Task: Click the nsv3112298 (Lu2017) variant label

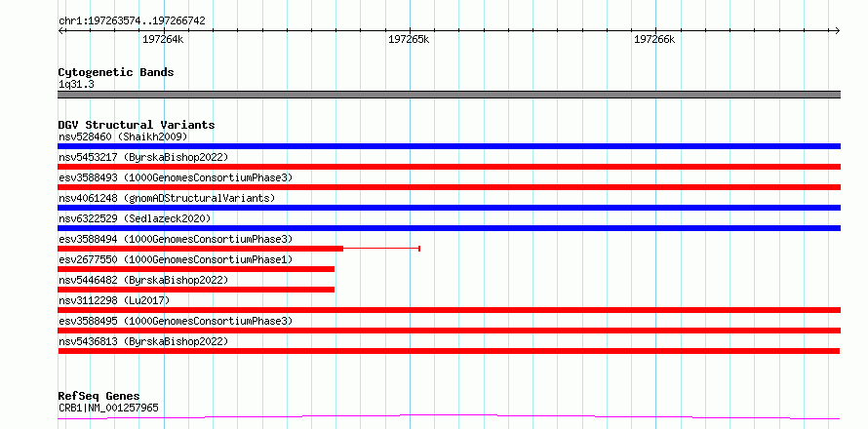Action: 114,300
